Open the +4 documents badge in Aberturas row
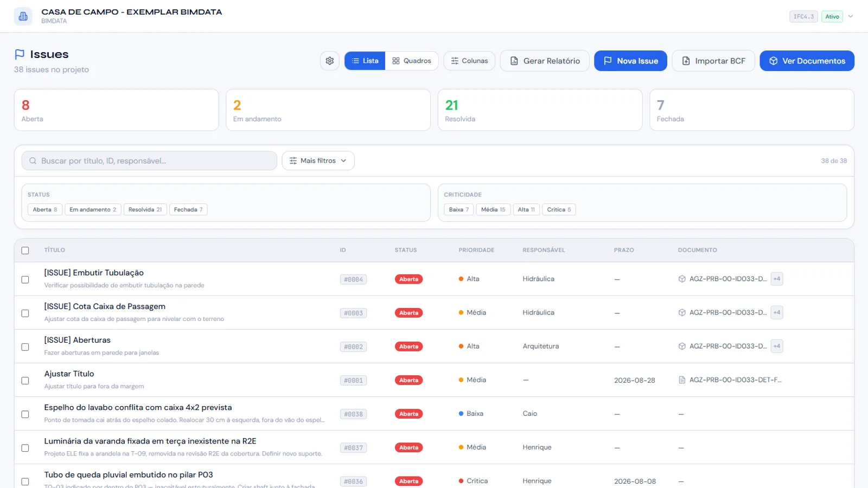The width and height of the screenshot is (868, 488). point(777,346)
